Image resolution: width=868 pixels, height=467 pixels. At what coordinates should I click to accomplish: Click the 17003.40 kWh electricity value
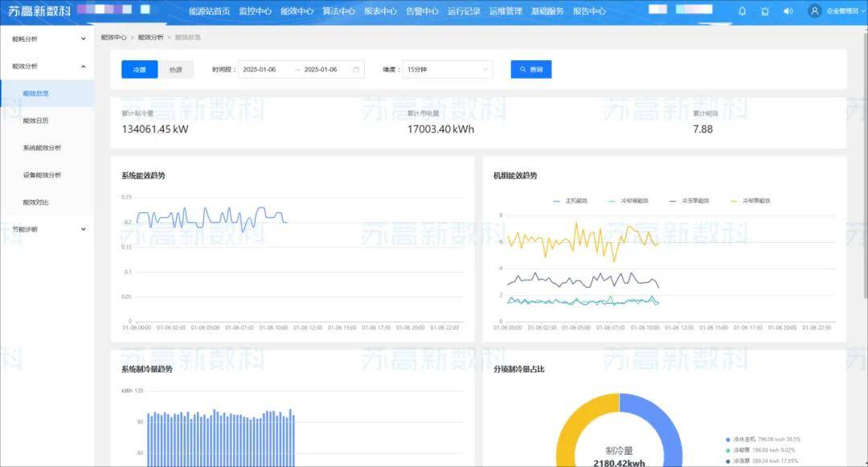(440, 129)
